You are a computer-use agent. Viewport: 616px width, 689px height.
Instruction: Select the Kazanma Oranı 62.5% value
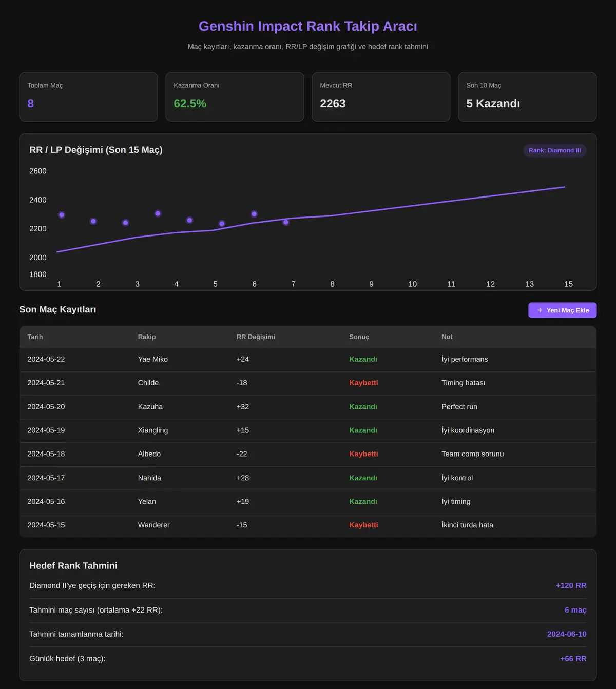click(x=190, y=103)
